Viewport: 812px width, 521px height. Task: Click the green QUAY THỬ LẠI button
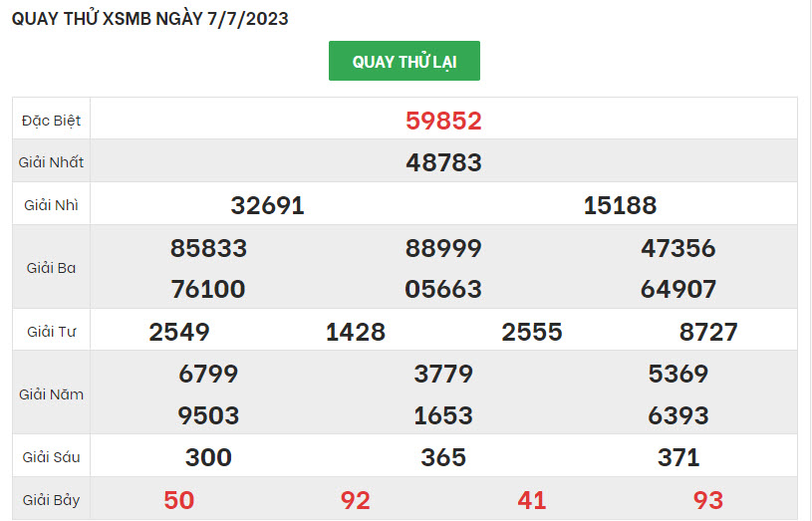(405, 62)
